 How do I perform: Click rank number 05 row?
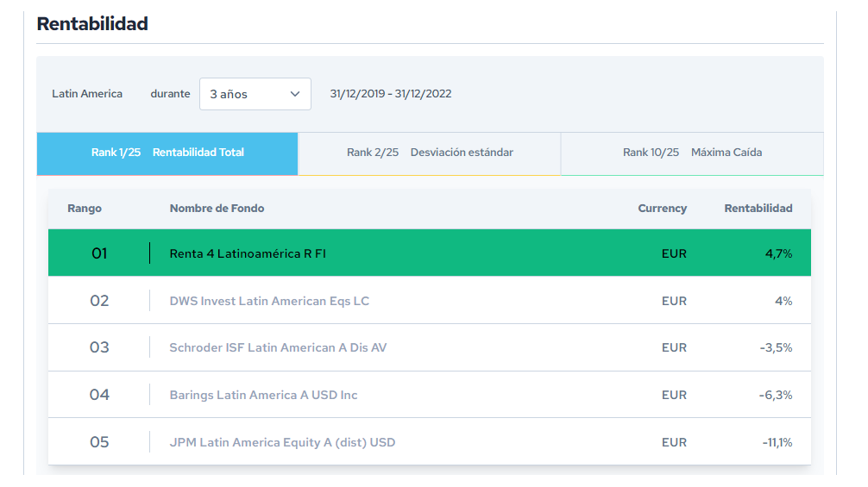99,442
